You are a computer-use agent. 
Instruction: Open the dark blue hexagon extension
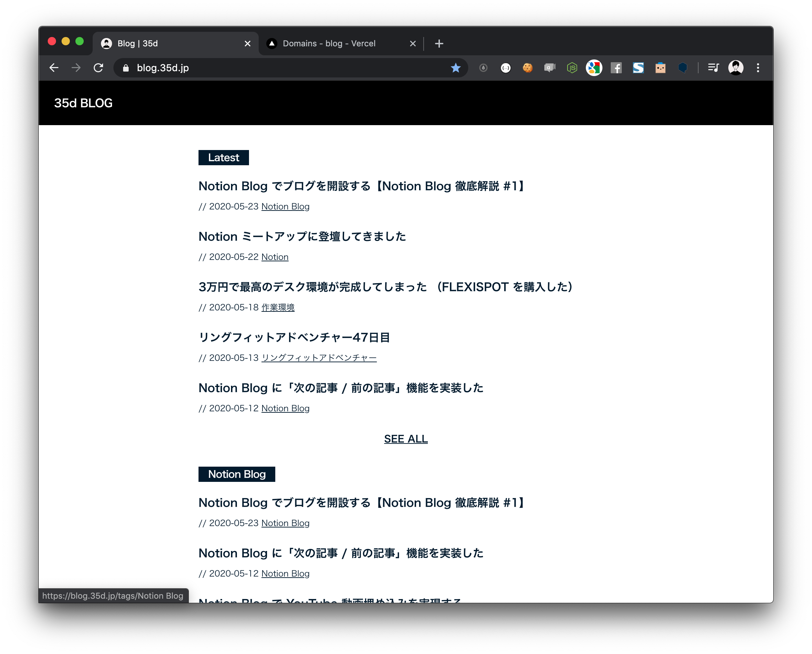682,68
